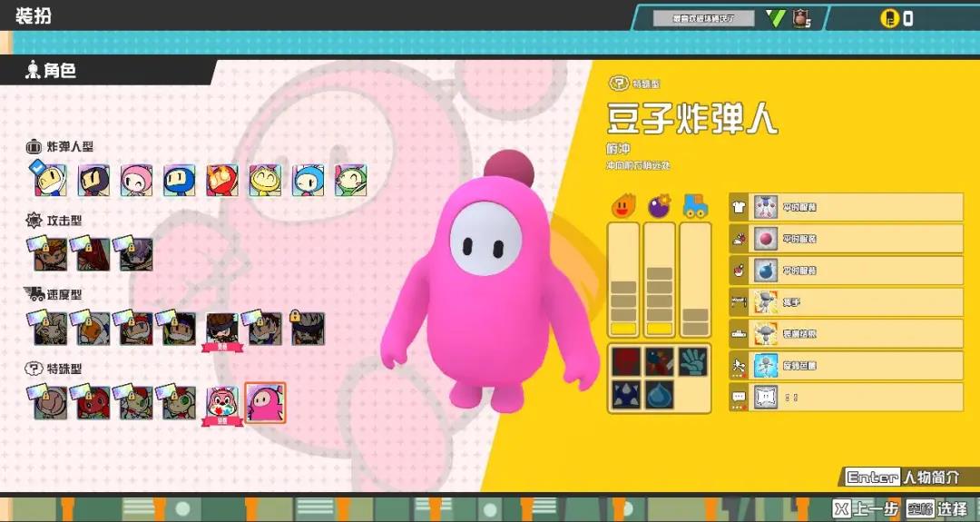Select the highlighted 豆子炸弹人 portrait
This screenshot has width=980, height=522.
click(265, 402)
